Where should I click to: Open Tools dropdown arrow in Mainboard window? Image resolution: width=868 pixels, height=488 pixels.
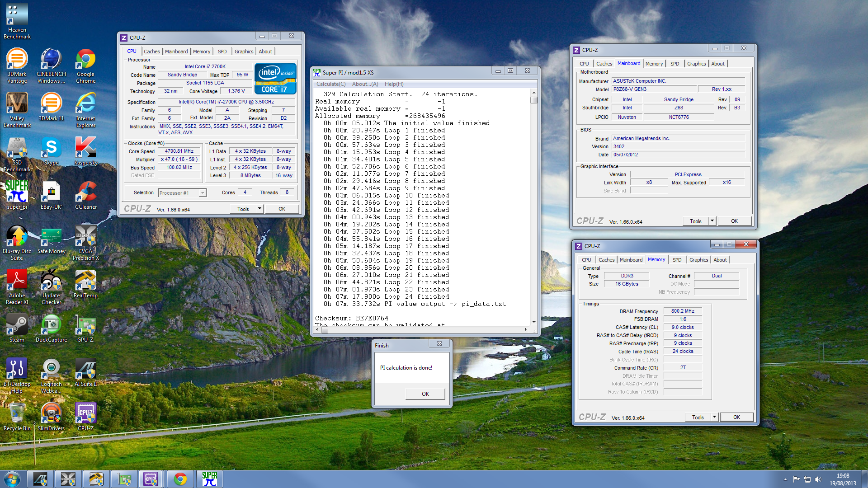[x=712, y=221]
